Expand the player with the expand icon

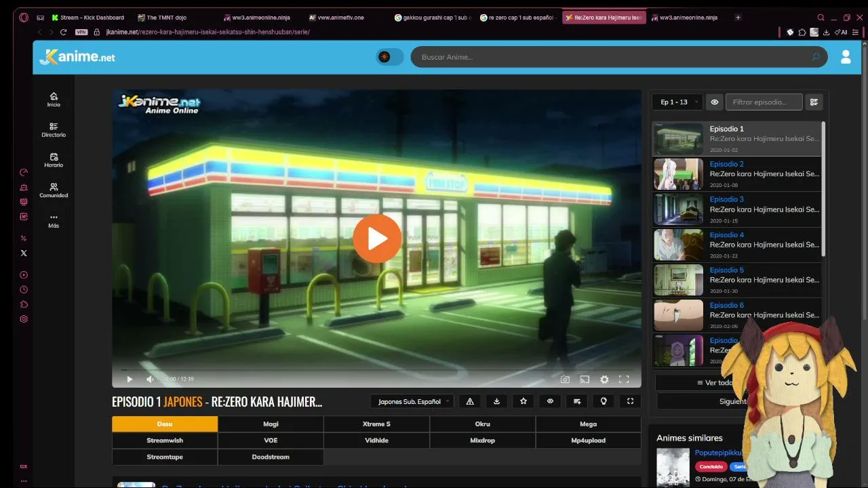[630, 401]
